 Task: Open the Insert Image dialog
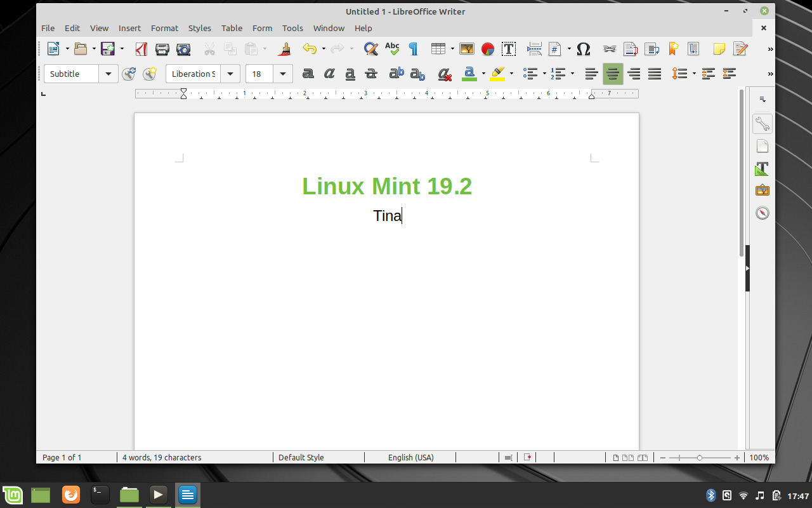[466, 49]
